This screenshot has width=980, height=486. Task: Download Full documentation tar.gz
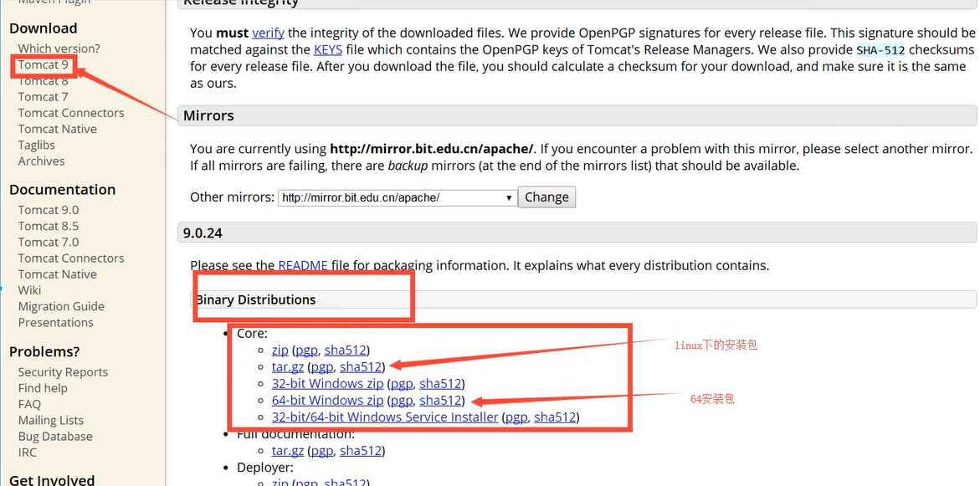point(288,450)
